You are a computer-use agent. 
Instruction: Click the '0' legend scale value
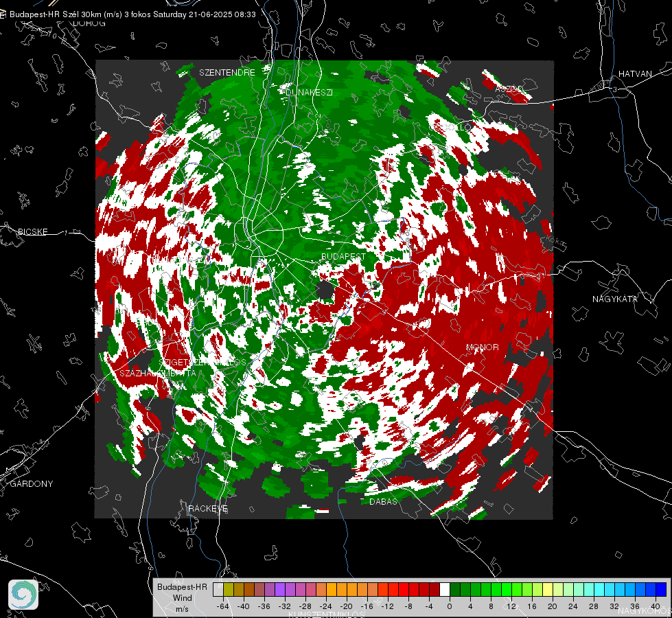[450, 606]
